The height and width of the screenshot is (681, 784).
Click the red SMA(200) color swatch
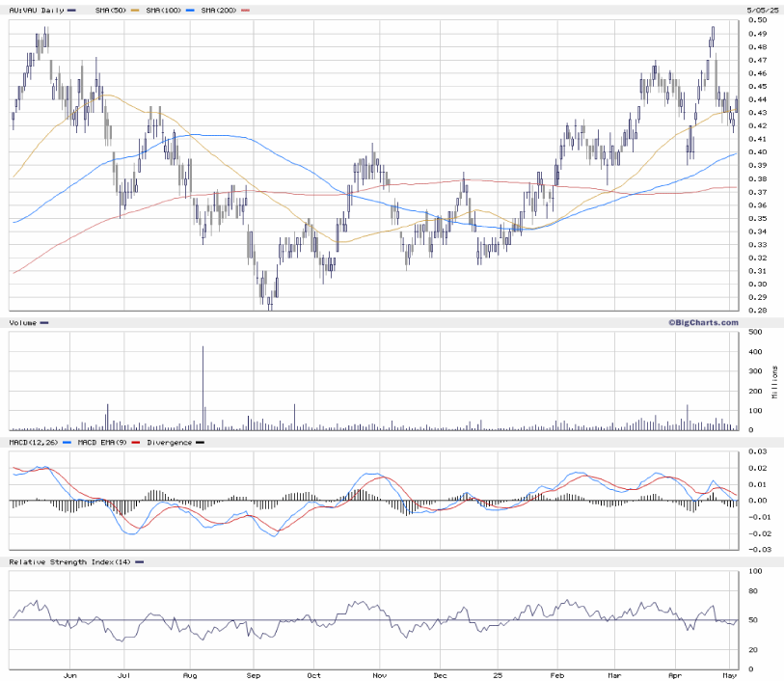tap(246, 10)
